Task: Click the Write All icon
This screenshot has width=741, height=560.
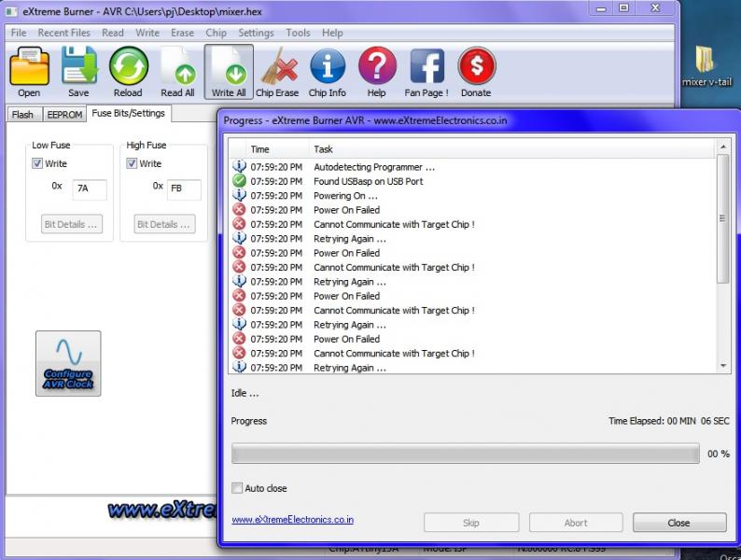Action: (229, 67)
